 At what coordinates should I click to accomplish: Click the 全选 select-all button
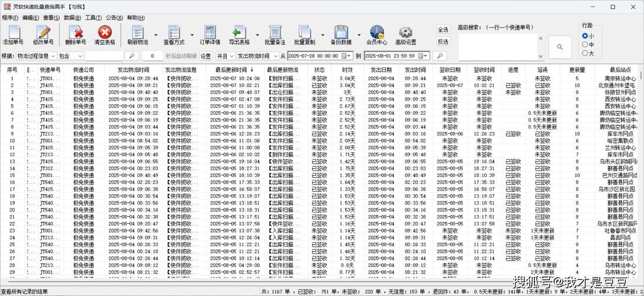(443, 30)
